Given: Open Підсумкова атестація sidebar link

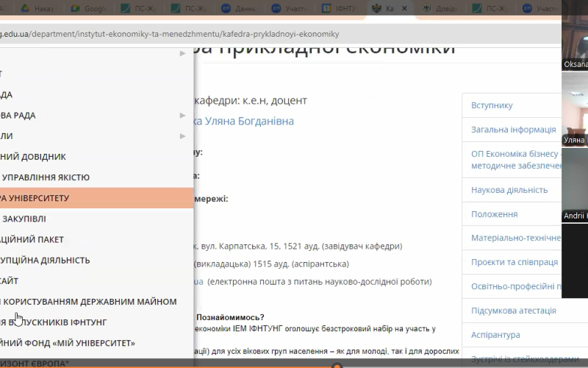Looking at the screenshot, I should pyautogui.click(x=513, y=311).
